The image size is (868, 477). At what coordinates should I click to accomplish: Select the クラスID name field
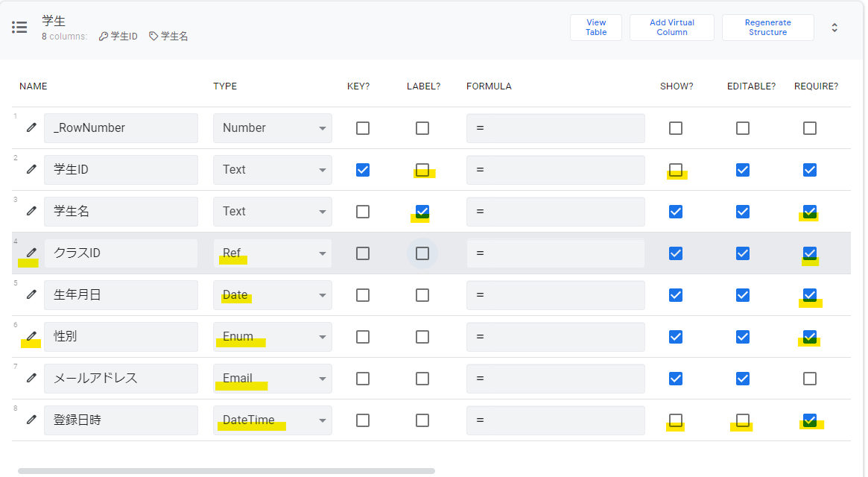point(121,253)
